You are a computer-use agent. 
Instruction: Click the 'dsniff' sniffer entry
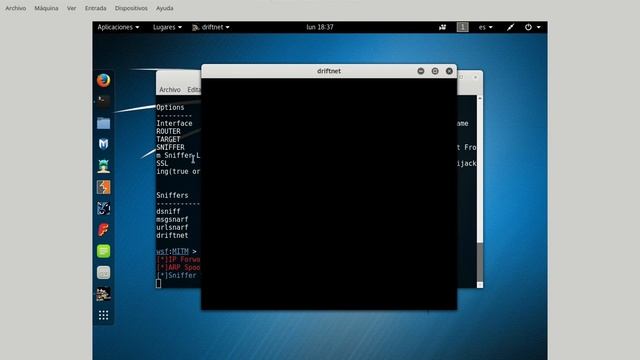tap(168, 211)
